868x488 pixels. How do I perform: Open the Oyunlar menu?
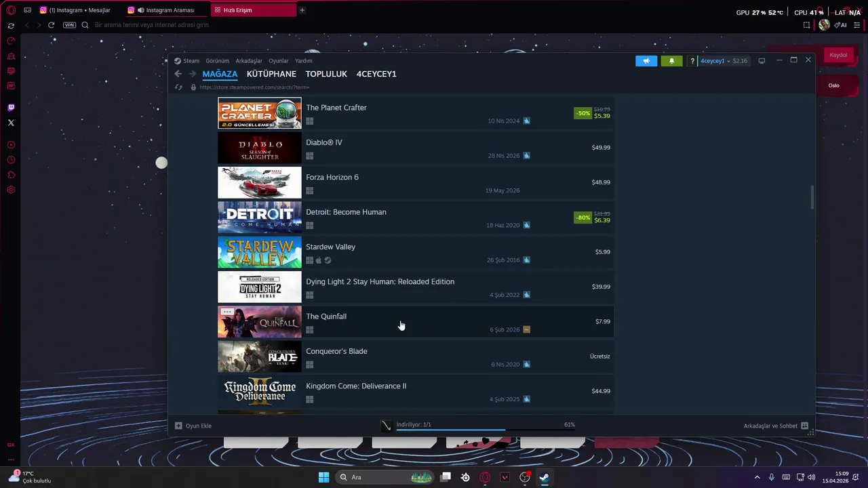(279, 61)
